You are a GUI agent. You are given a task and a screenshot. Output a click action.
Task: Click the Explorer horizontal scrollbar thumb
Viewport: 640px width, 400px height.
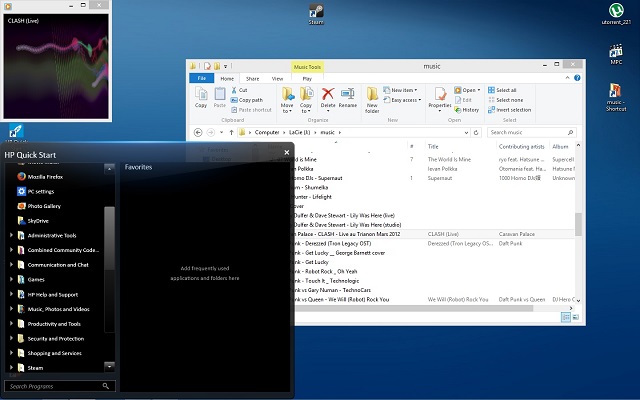click(413, 308)
